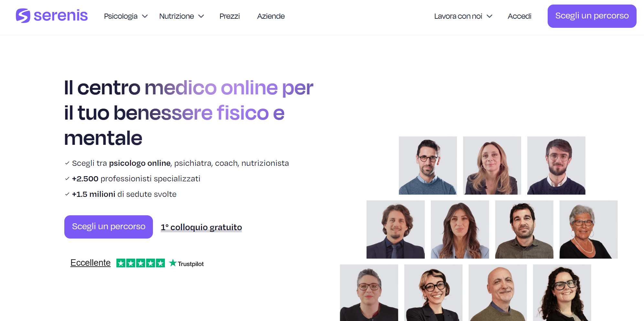Select photo of man in suit and tie
Viewport: 644px width, 321px height.
(x=395, y=230)
